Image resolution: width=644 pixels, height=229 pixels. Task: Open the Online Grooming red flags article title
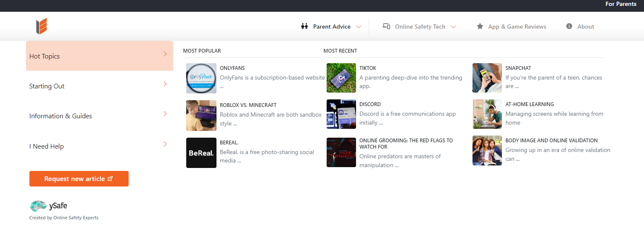406,144
